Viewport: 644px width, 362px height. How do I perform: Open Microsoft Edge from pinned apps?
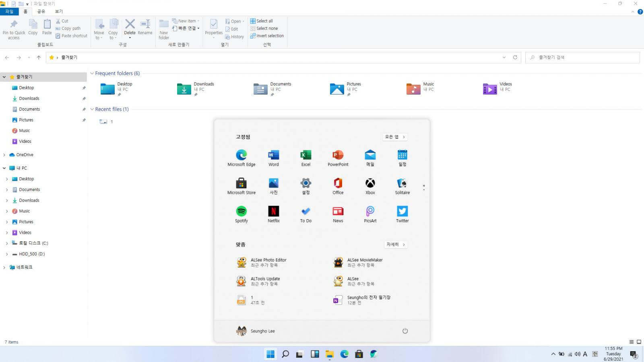click(x=242, y=158)
